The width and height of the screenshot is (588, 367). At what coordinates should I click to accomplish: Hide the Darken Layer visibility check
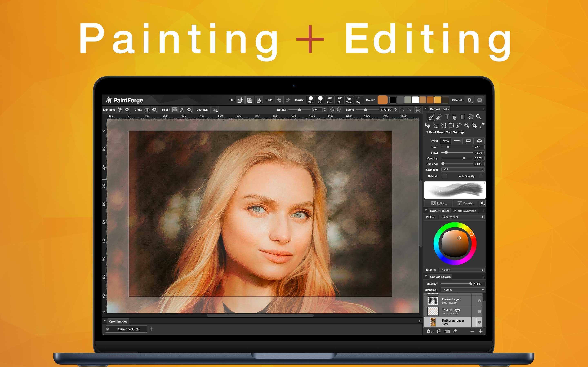[479, 301]
